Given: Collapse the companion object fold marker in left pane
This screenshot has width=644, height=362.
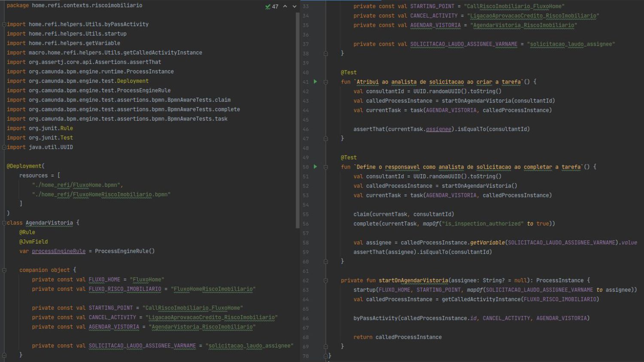Looking at the screenshot, I should coord(4,270).
